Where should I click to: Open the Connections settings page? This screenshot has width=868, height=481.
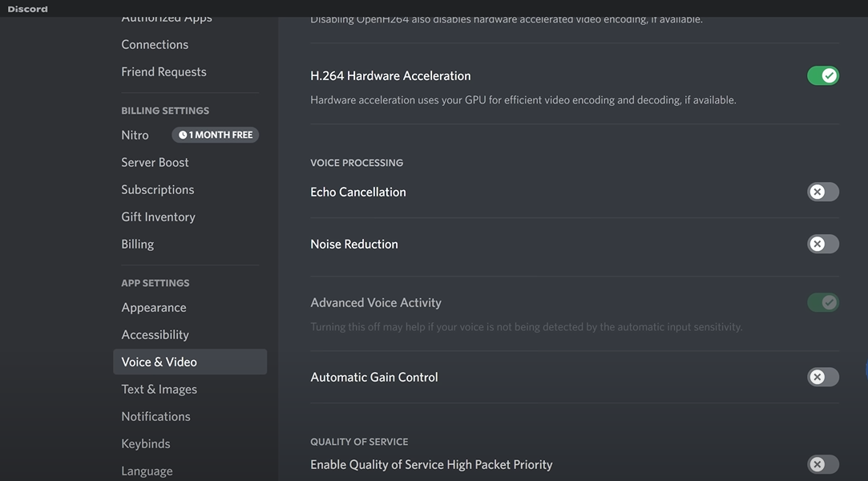tap(155, 45)
